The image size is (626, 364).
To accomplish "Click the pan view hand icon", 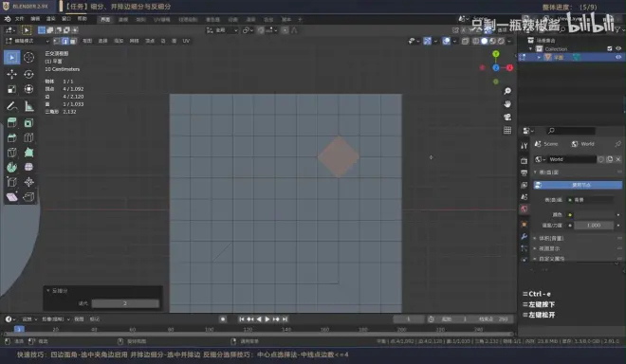I will (x=507, y=103).
